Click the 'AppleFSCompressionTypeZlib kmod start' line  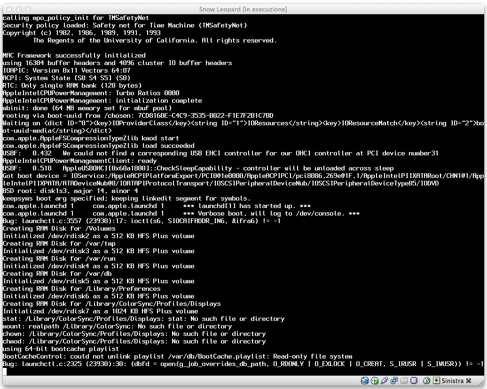91,138
